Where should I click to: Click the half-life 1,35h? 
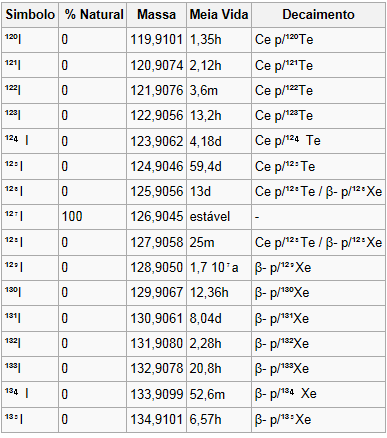click(x=206, y=40)
